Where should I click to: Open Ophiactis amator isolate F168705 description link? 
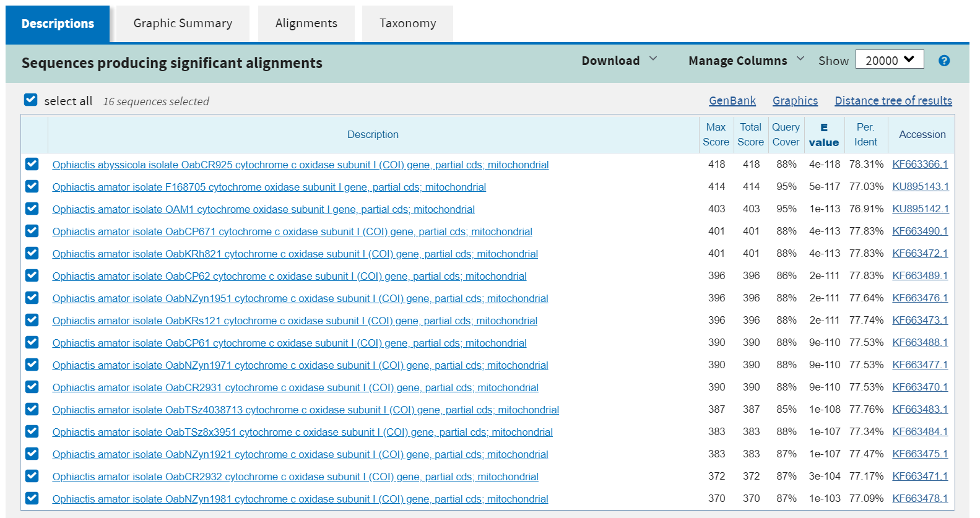(269, 187)
